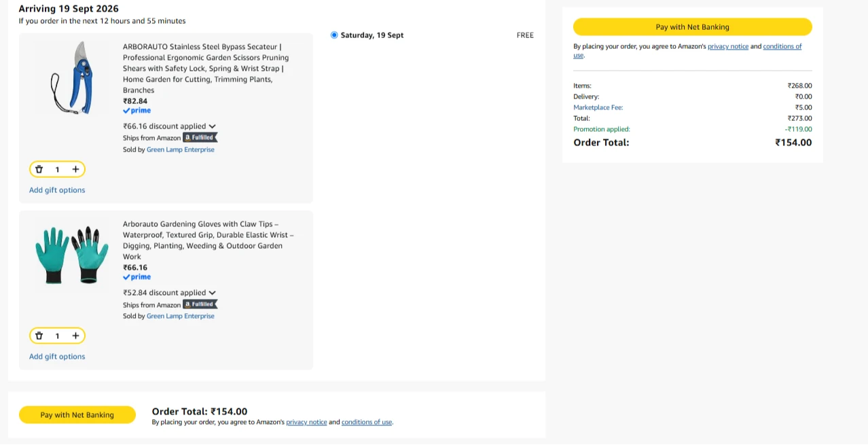Click the Marketplace Fee ₹5.00 amount

tap(803, 107)
